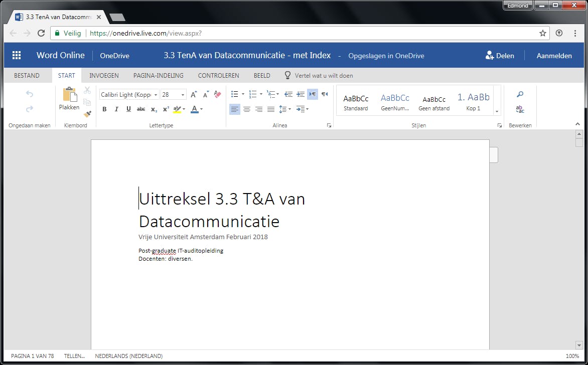Bookmark this page with star icon

pyautogui.click(x=543, y=33)
